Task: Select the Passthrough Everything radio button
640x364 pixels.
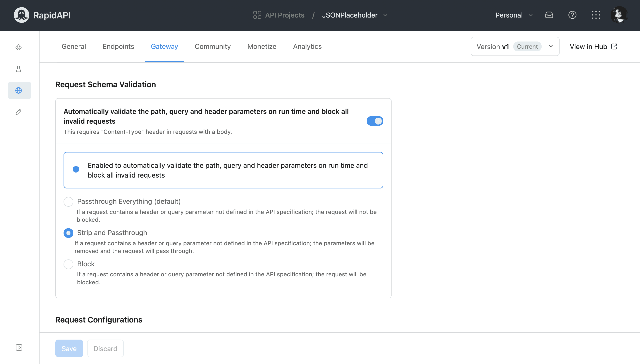Action: pyautogui.click(x=69, y=202)
